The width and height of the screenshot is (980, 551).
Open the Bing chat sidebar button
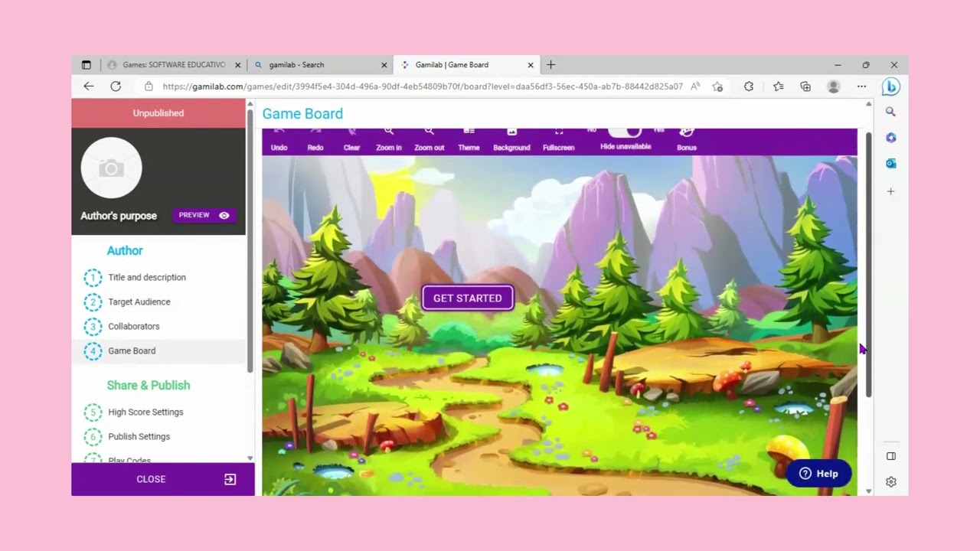[890, 87]
